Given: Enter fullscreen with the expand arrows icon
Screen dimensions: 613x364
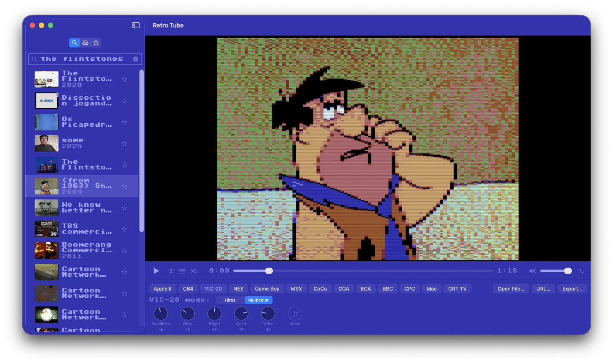Looking at the screenshot, I should 581,271.
